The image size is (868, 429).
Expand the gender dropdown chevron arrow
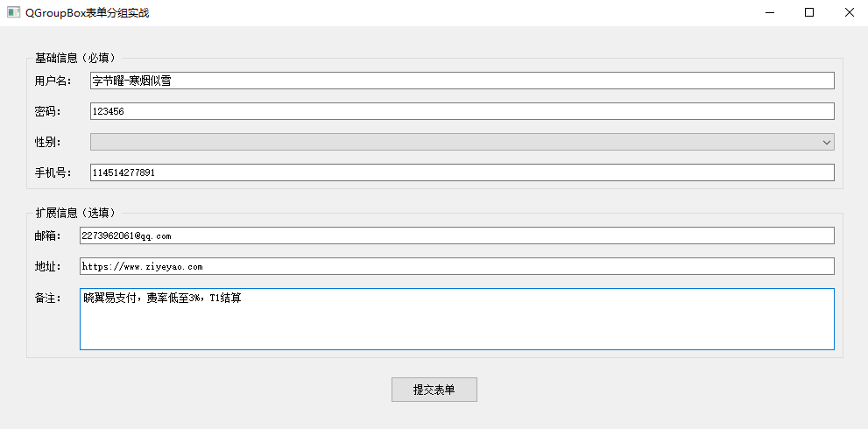(826, 142)
